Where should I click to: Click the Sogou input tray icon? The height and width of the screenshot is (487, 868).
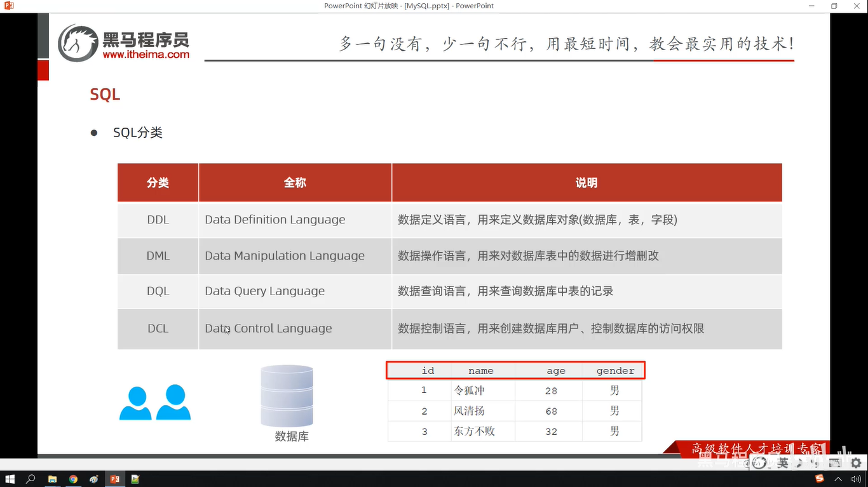coord(819,479)
